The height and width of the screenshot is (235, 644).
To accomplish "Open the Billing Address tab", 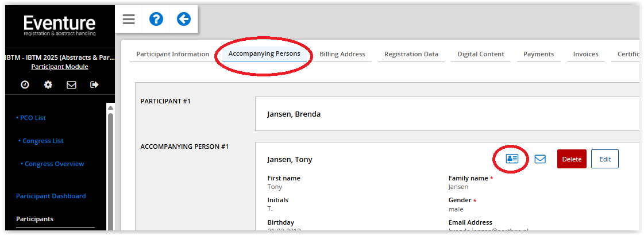I will [342, 54].
